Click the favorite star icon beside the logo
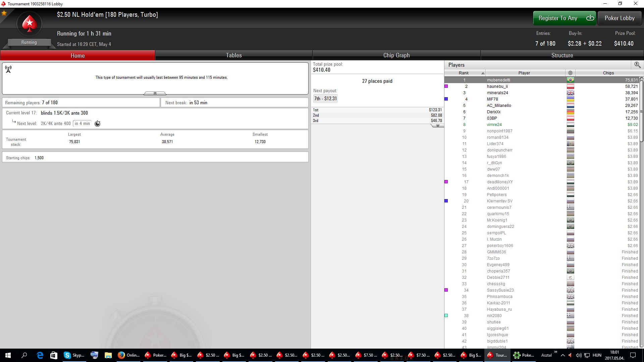The image size is (644, 362). click(4, 13)
